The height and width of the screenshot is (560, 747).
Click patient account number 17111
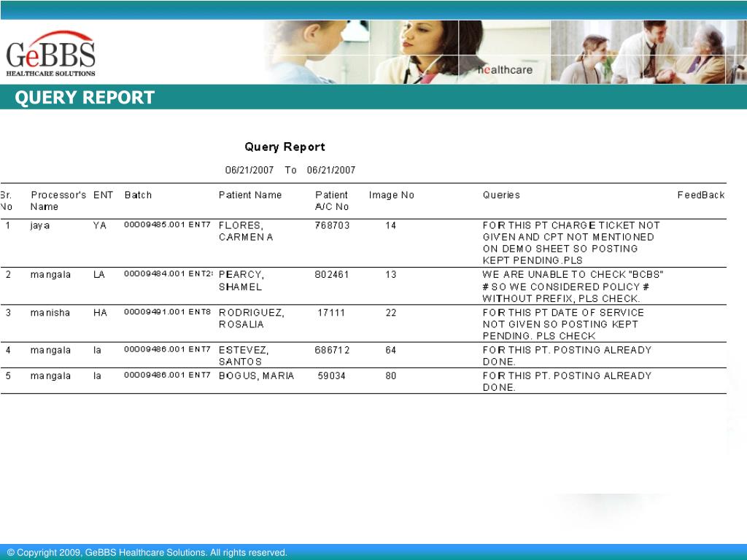point(331,313)
